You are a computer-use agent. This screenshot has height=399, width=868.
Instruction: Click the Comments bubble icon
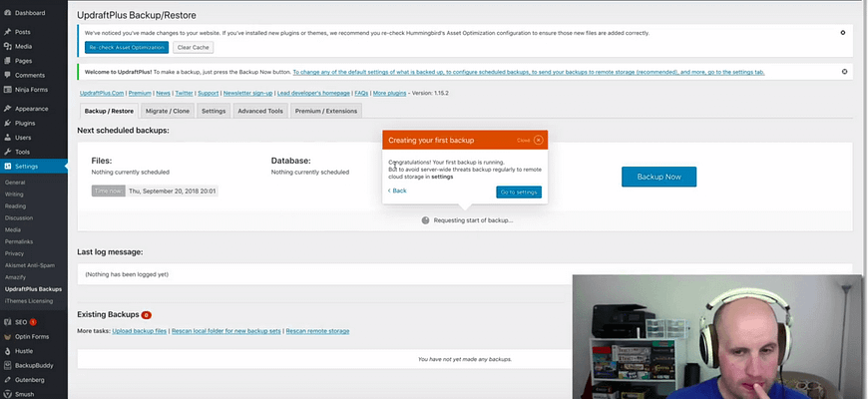(x=7, y=75)
